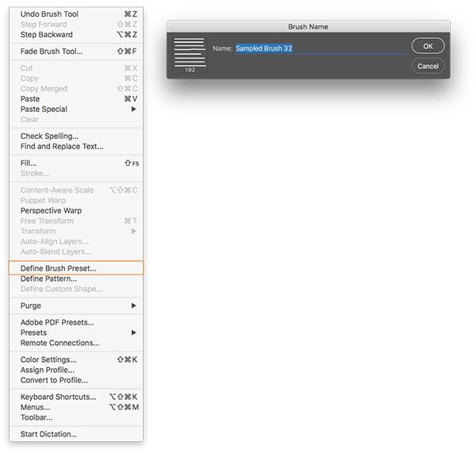Click Auto-Align Layers entry
Image resolution: width=476 pixels, height=453 pixels.
click(x=76, y=242)
